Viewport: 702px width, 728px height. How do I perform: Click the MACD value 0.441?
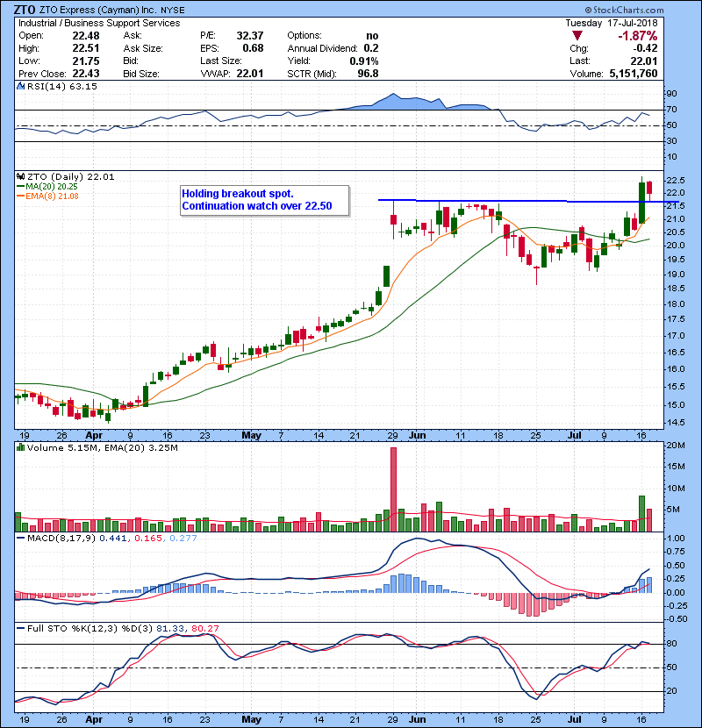coord(113,539)
